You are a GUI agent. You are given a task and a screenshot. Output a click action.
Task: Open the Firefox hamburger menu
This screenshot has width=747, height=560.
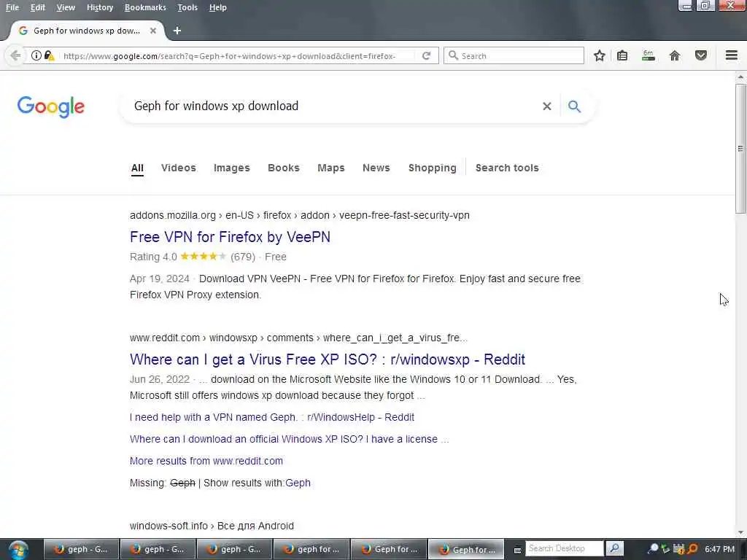click(x=731, y=55)
